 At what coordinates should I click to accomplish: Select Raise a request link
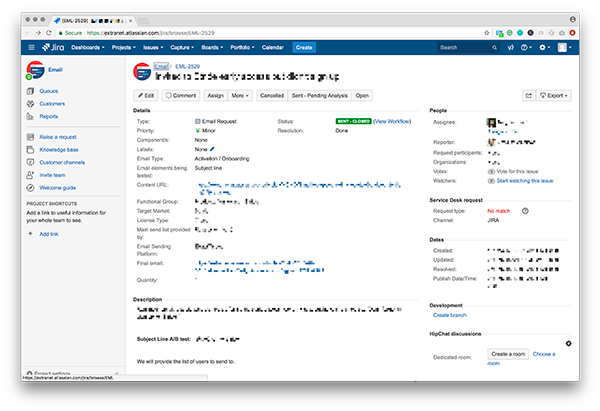pos(58,137)
